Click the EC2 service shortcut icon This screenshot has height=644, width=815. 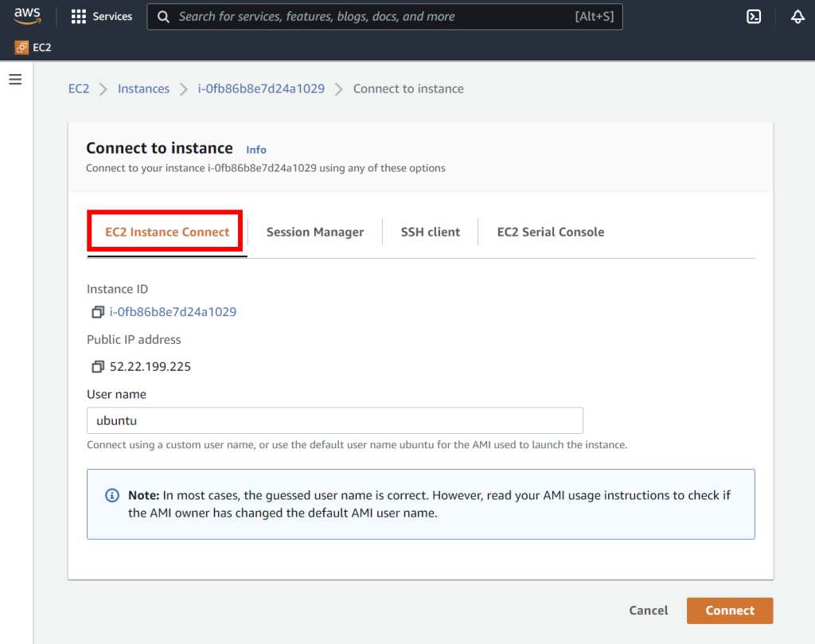coord(21,47)
